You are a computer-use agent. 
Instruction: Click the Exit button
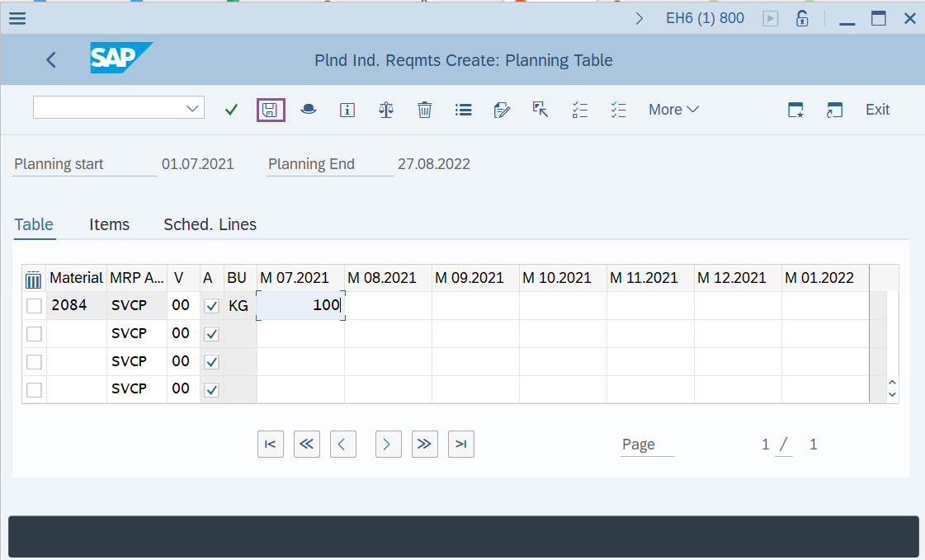tap(877, 109)
